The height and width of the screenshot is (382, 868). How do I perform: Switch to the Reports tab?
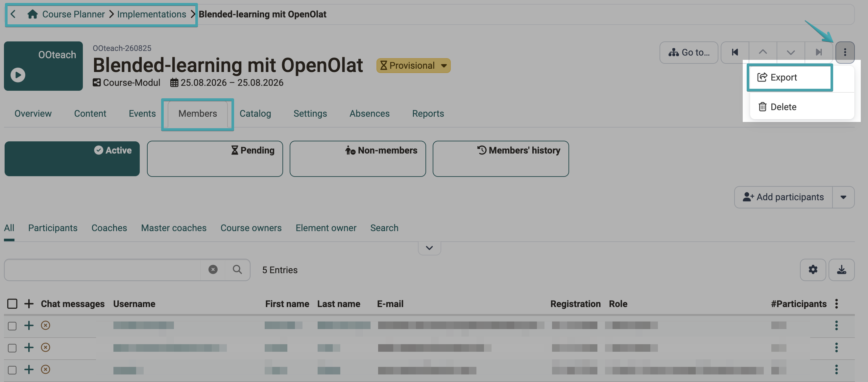tap(428, 113)
